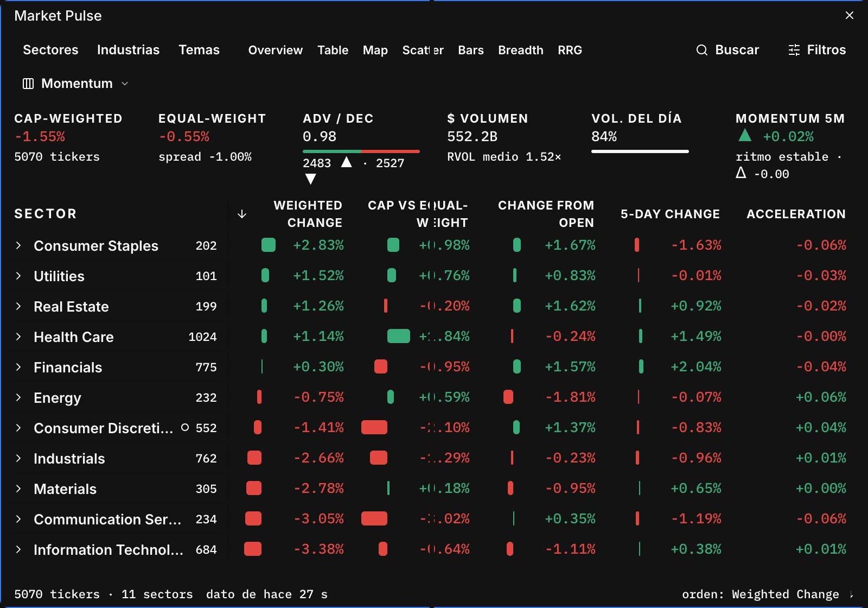Viewport: 868px width, 608px height.
Task: Click the Buscar search button
Action: point(727,50)
